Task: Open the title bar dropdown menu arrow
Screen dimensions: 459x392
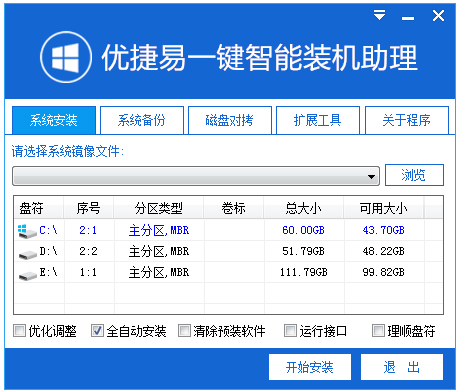Action: tap(379, 15)
